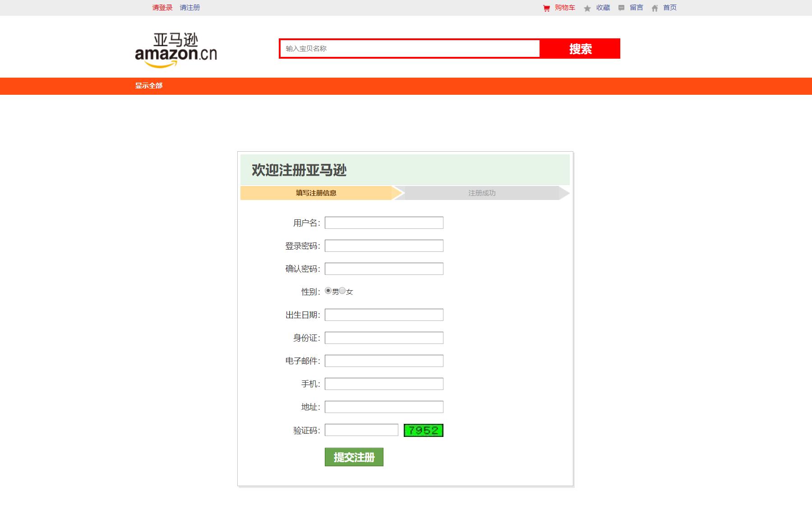Select the 女 gender radio button

(342, 291)
